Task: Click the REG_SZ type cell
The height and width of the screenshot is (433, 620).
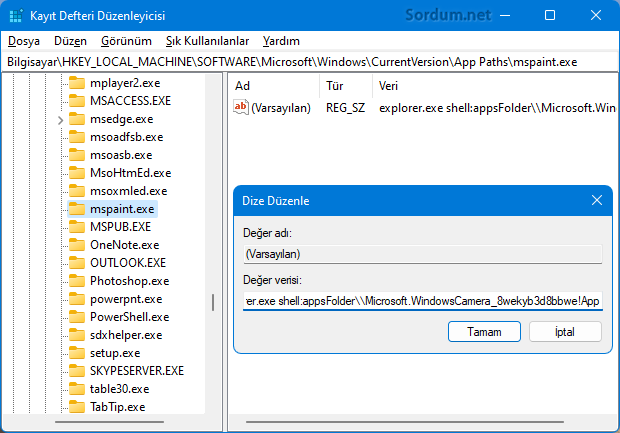Action: click(x=345, y=108)
